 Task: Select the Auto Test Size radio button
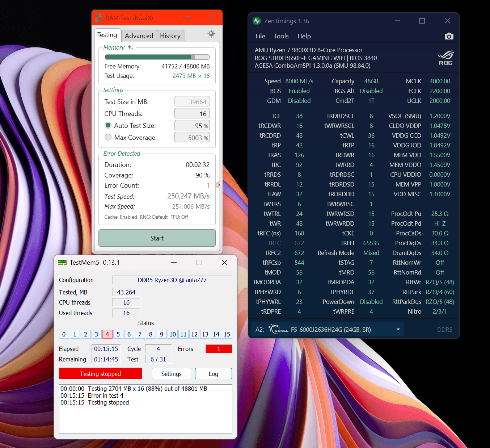108,125
